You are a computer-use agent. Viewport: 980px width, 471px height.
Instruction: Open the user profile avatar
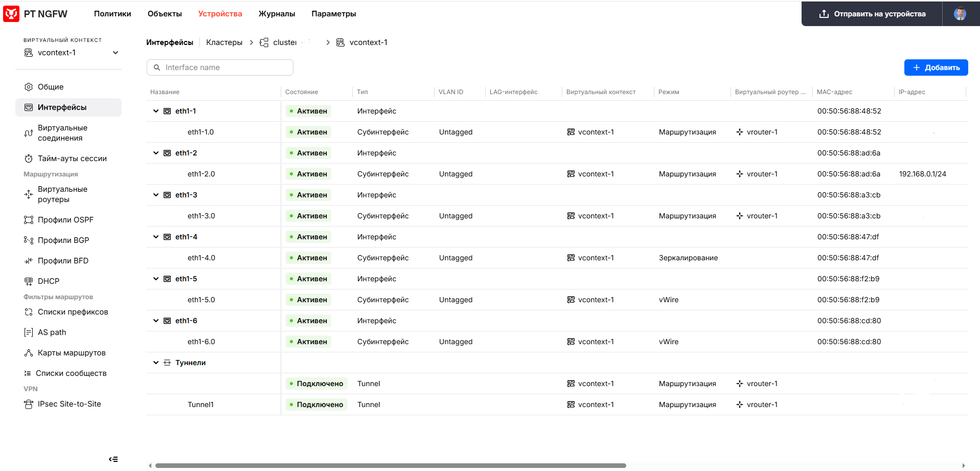(960, 14)
